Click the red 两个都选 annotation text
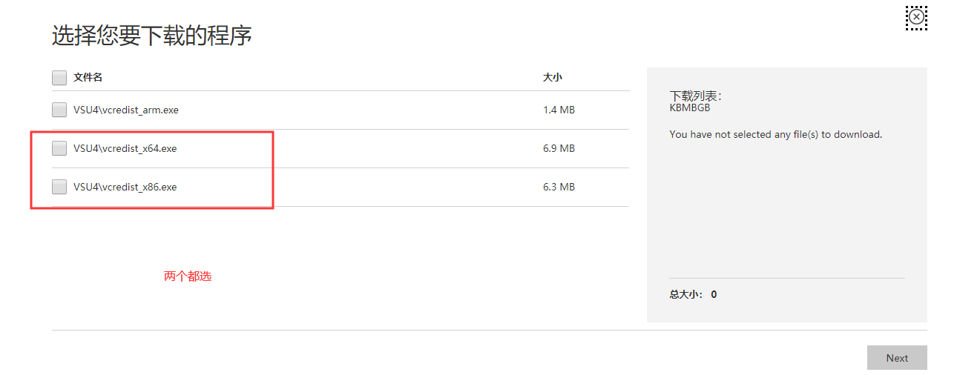The image size is (980, 375). click(188, 276)
